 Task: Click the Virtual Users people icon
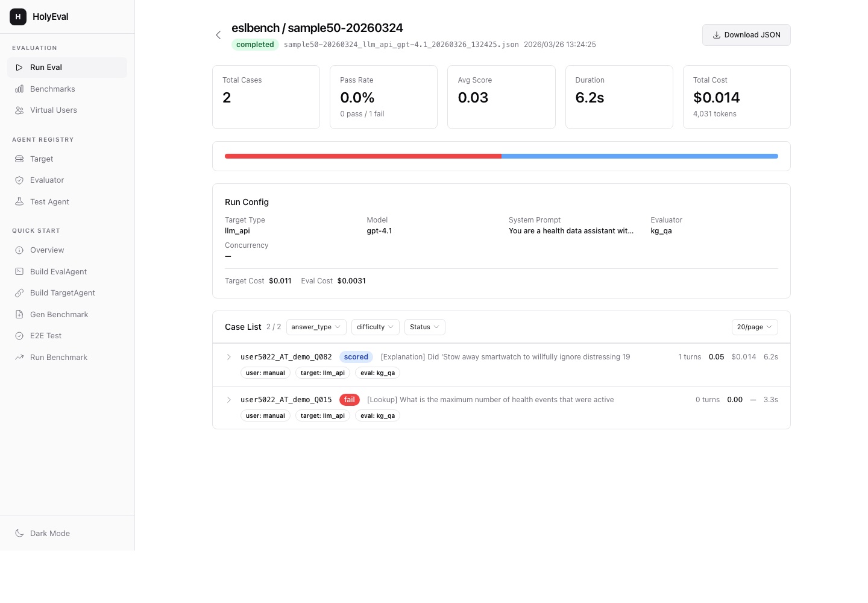point(19,110)
